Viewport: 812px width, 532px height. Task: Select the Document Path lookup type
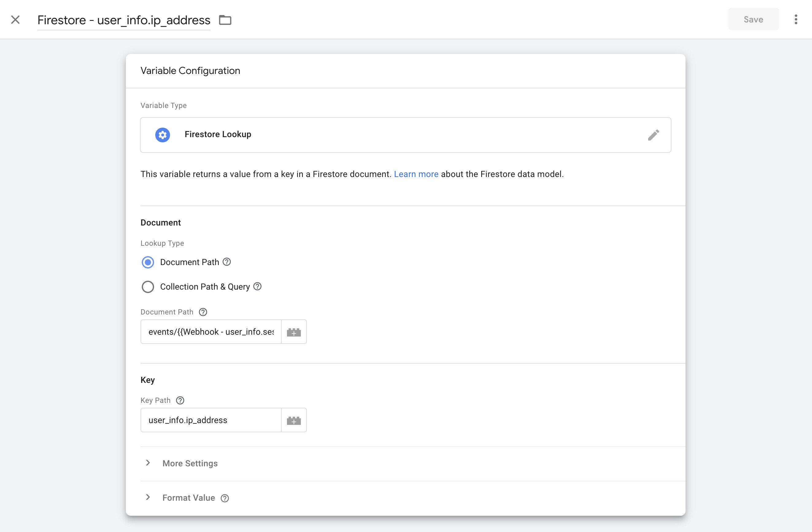pyautogui.click(x=148, y=262)
